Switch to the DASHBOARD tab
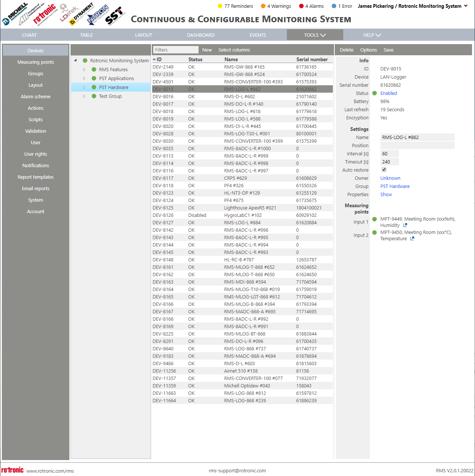The image size is (475, 476). coord(201,35)
